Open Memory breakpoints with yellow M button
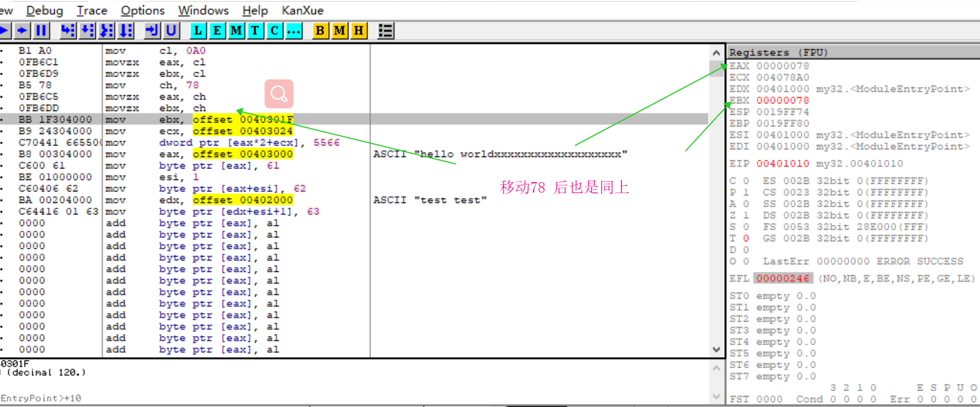Viewport: 980px width, 407px height. coord(339,31)
